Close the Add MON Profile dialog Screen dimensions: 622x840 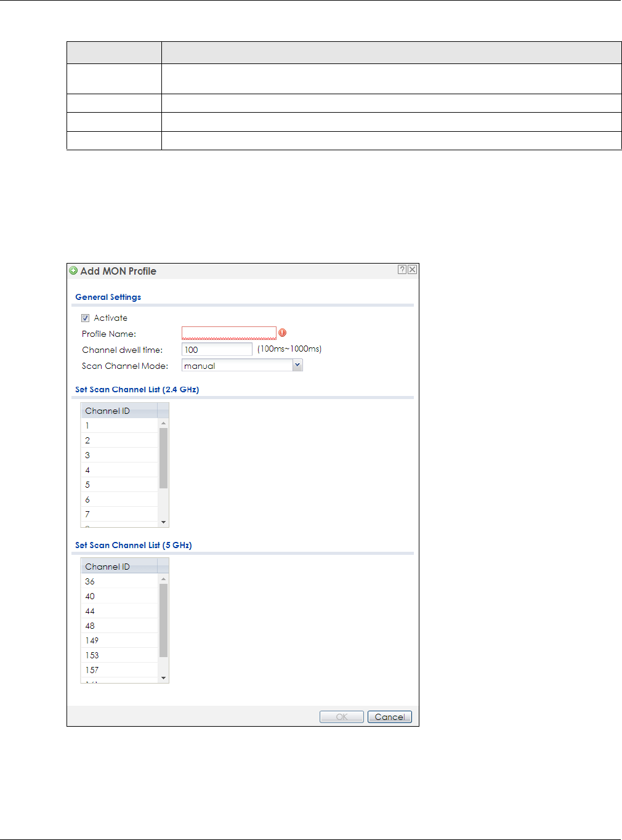coord(413,270)
